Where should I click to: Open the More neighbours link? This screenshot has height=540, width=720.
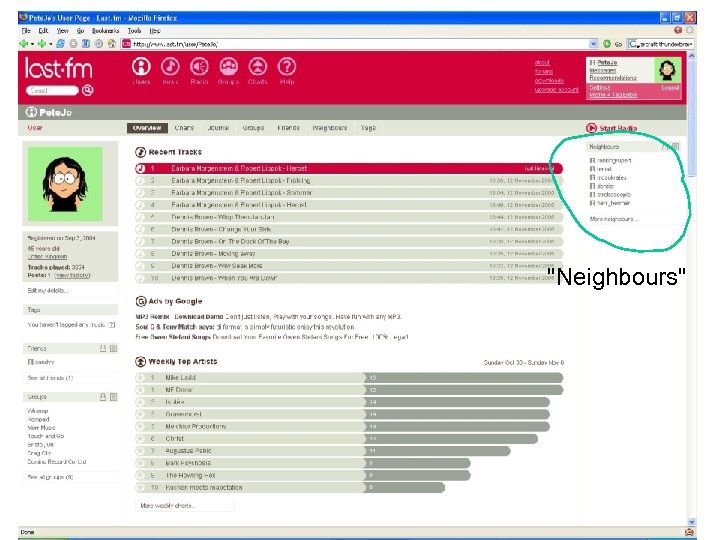click(x=613, y=219)
